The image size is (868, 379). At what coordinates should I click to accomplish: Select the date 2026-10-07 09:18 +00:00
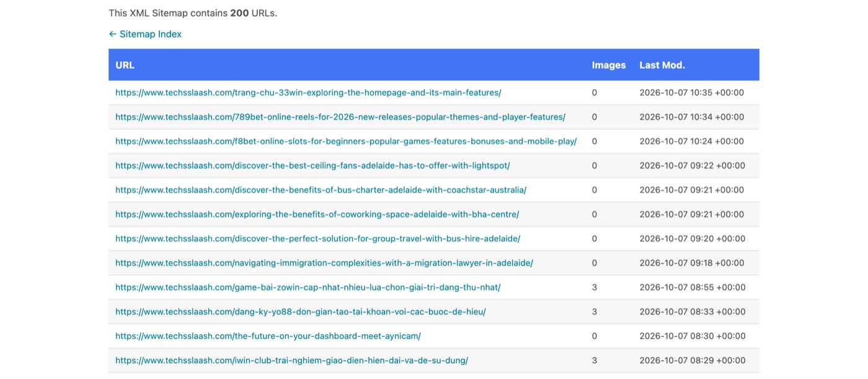tap(692, 263)
